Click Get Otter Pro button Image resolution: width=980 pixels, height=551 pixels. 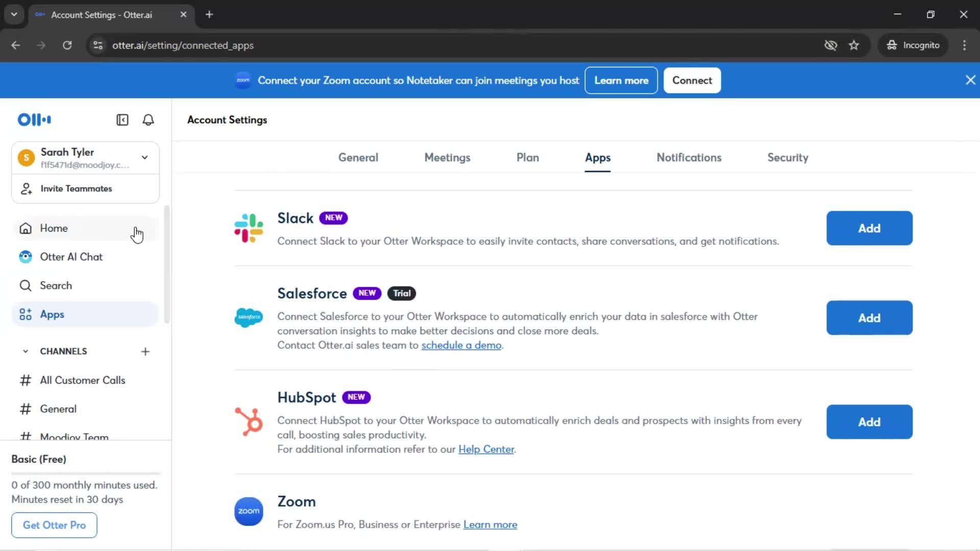point(54,525)
